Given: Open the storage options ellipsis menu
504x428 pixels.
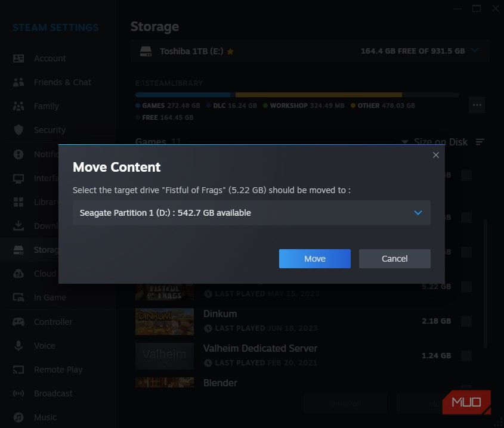Looking at the screenshot, I should click(x=477, y=104).
